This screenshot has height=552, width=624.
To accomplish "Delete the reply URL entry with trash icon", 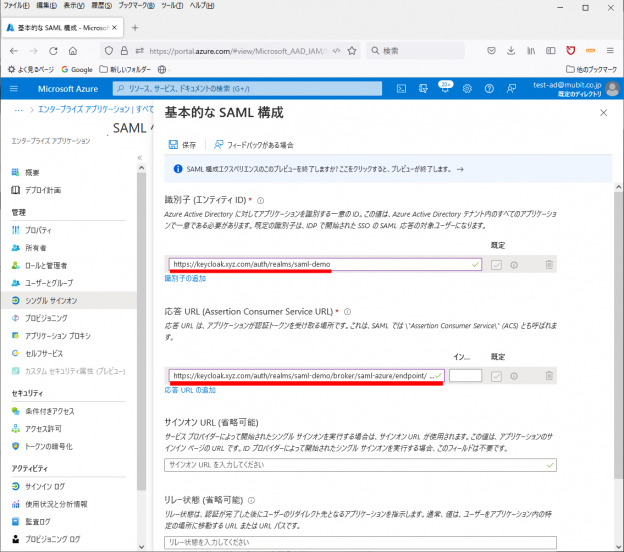I will pyautogui.click(x=549, y=376).
